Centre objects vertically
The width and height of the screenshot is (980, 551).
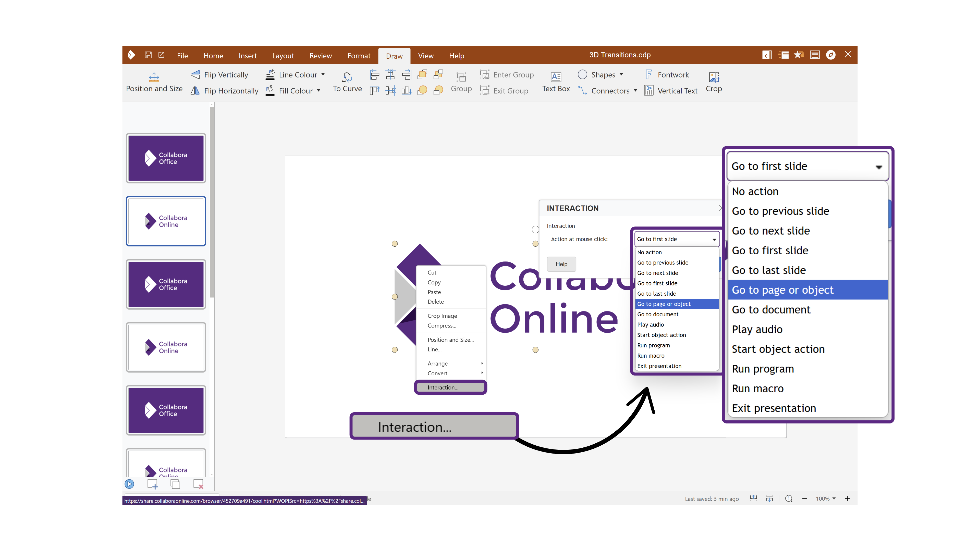tap(390, 91)
